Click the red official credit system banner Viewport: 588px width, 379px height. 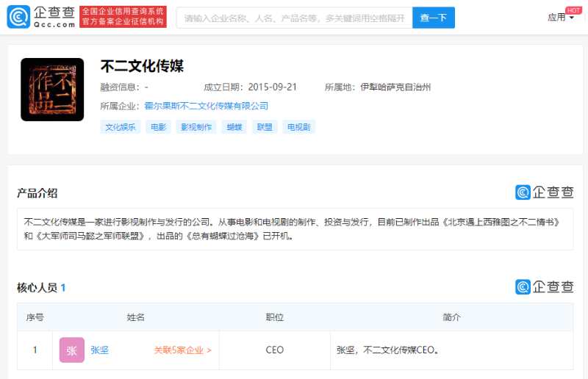pyautogui.click(x=123, y=17)
